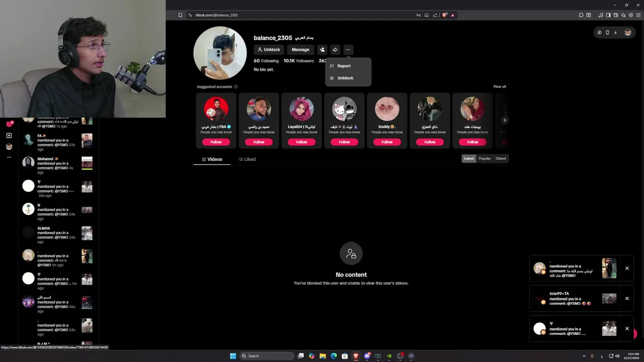Click the Unblock button beside Message
Screen dimensions: 644x362
[269, 50]
